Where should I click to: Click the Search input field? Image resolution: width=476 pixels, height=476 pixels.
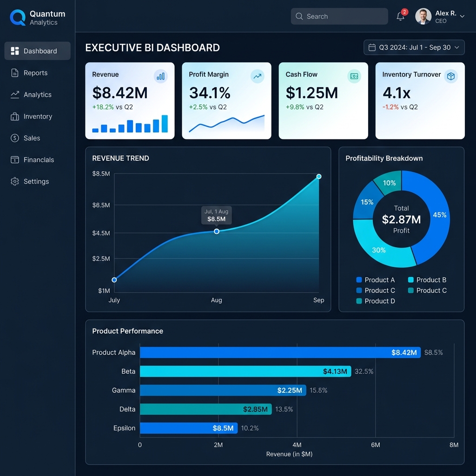(x=339, y=16)
